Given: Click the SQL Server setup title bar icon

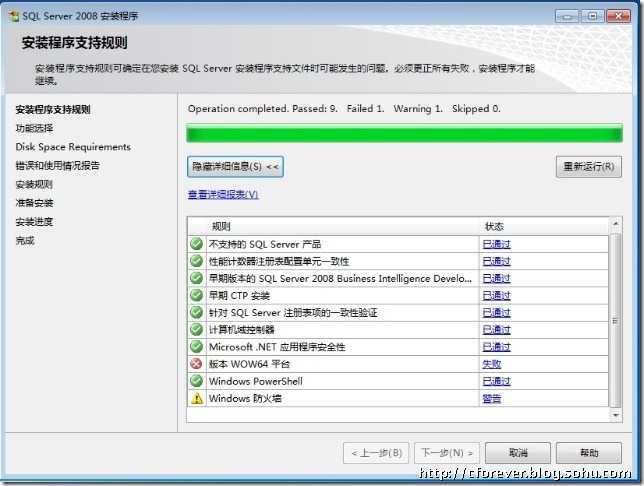Looking at the screenshot, I should (x=14, y=16).
